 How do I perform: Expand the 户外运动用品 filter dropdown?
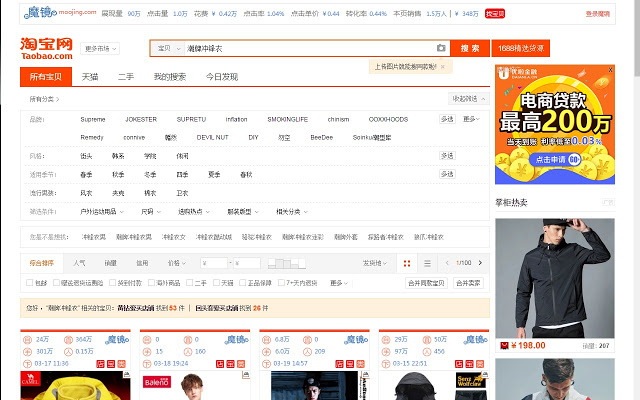click(x=102, y=211)
